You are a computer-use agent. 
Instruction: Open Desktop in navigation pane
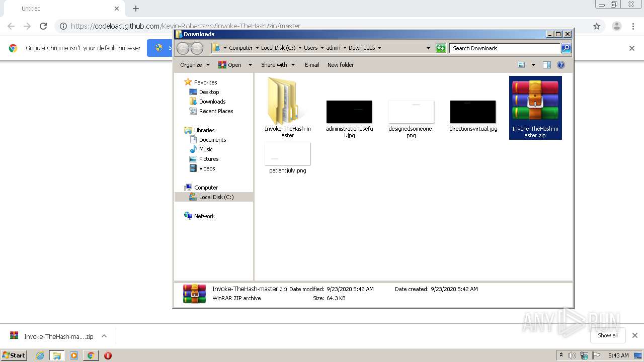click(x=209, y=92)
